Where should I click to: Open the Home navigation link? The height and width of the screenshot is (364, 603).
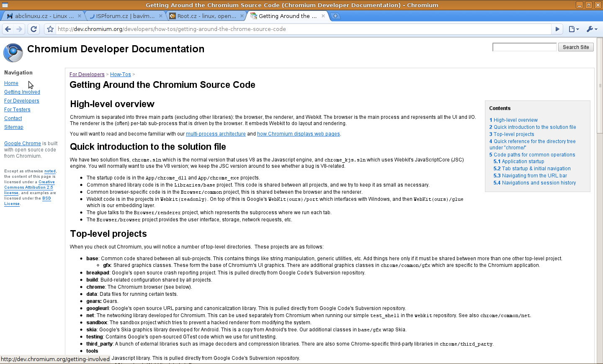[x=11, y=83]
